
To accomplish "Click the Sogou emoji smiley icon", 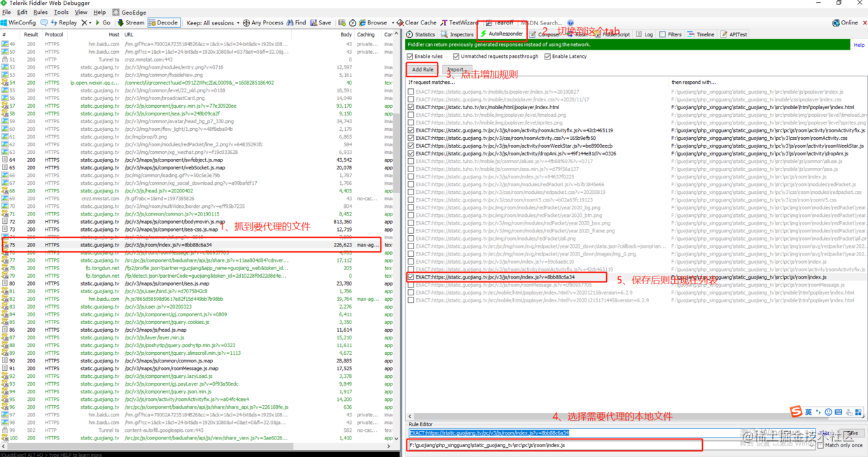I will tap(828, 412).
